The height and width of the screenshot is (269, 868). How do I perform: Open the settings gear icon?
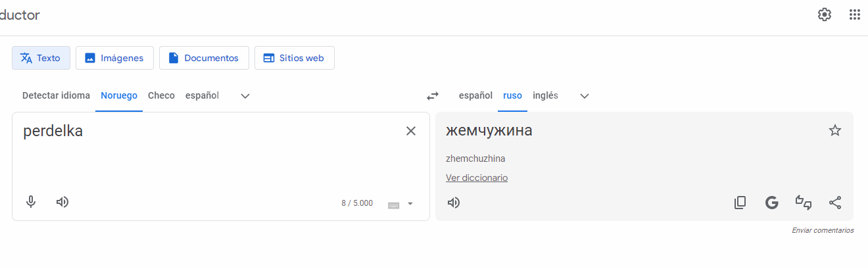824,14
